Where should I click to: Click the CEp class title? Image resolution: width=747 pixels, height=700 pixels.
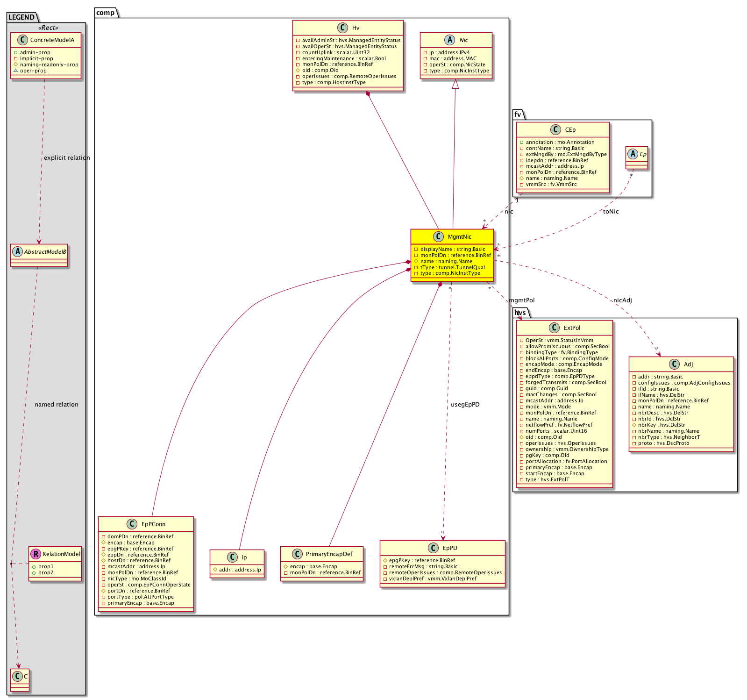570,129
